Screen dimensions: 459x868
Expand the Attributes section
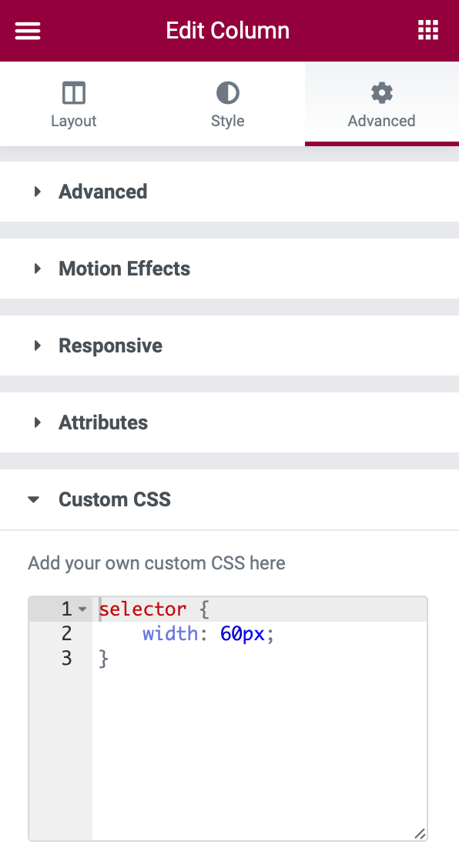(x=229, y=422)
